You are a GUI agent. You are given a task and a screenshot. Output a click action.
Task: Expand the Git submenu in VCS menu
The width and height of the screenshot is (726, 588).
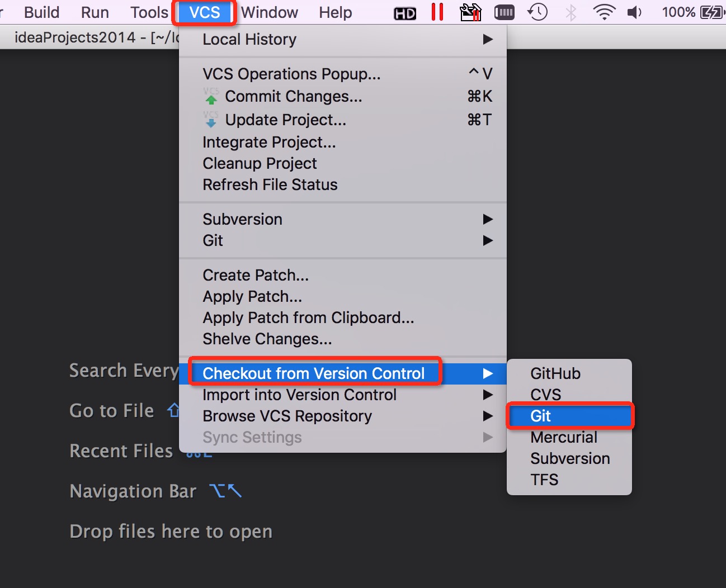(x=343, y=240)
